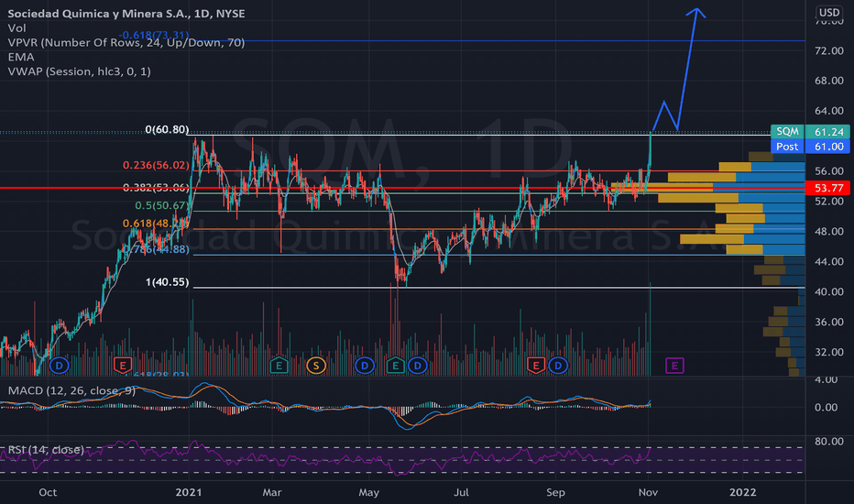Click the Fibonacci 0.5(50.67) level label
The width and height of the screenshot is (854, 504).
point(162,205)
